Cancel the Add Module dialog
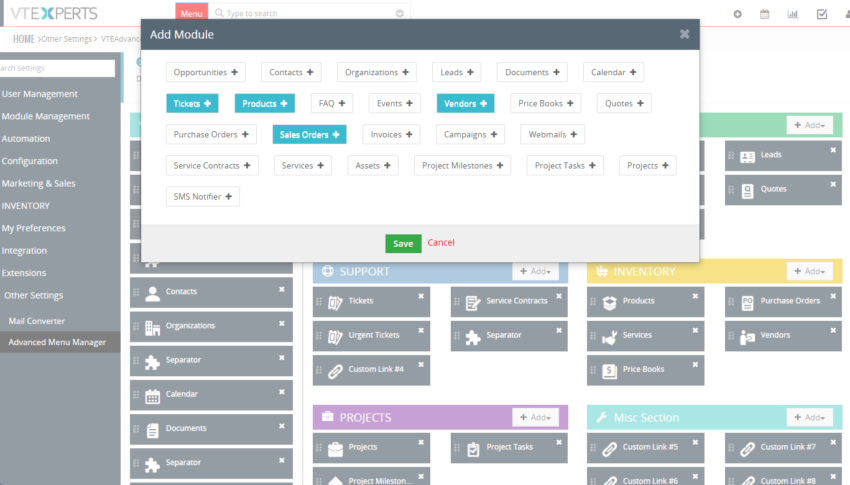The width and height of the screenshot is (850, 485). [x=441, y=242]
